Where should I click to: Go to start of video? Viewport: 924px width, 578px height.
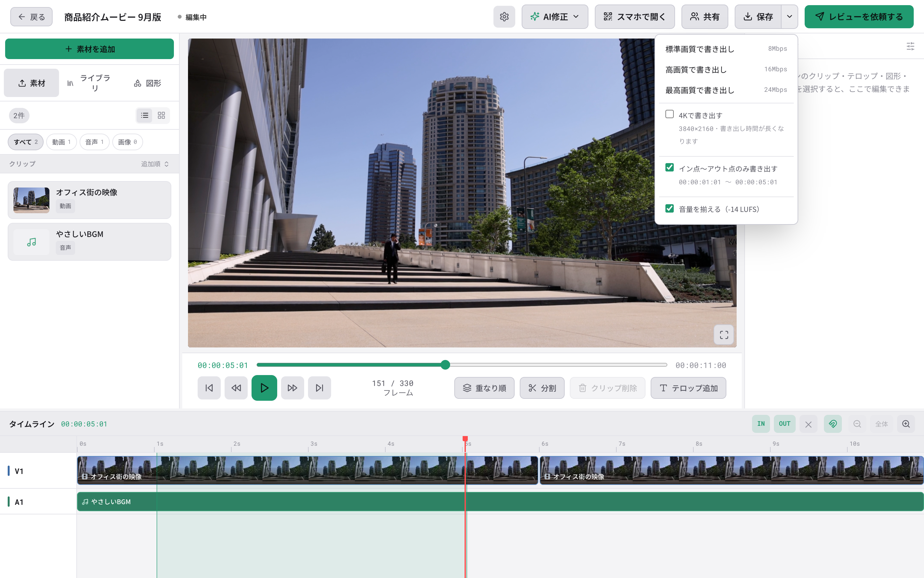209,388
